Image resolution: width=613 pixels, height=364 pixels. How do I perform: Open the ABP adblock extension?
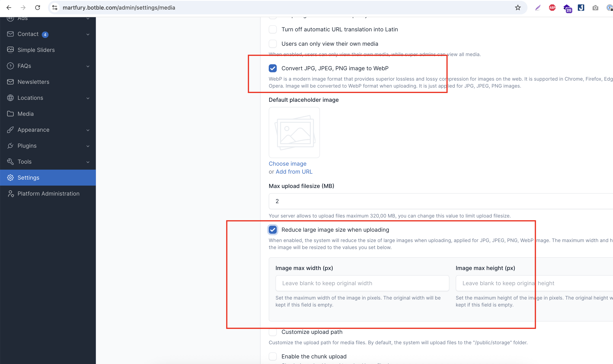pyautogui.click(x=552, y=8)
